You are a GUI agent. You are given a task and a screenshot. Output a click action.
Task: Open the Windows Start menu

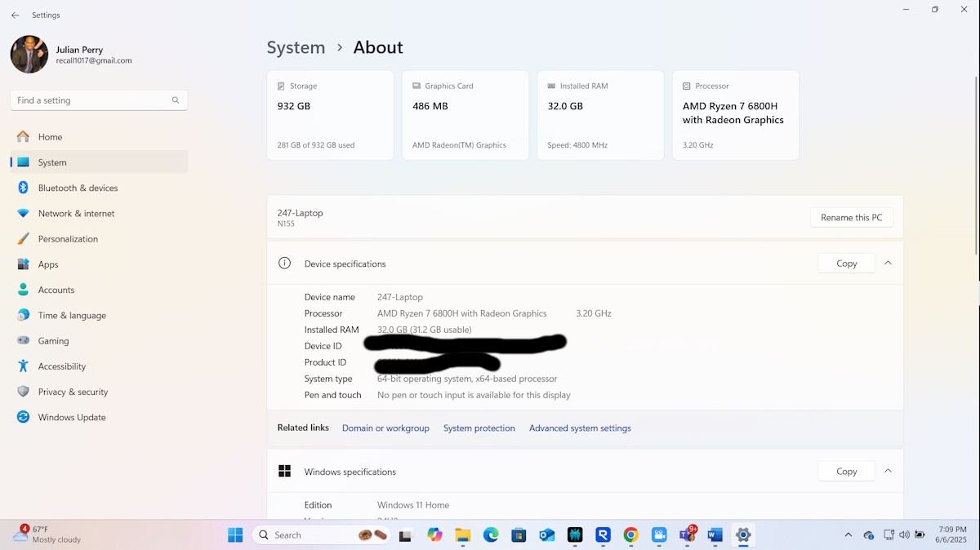[x=235, y=535]
